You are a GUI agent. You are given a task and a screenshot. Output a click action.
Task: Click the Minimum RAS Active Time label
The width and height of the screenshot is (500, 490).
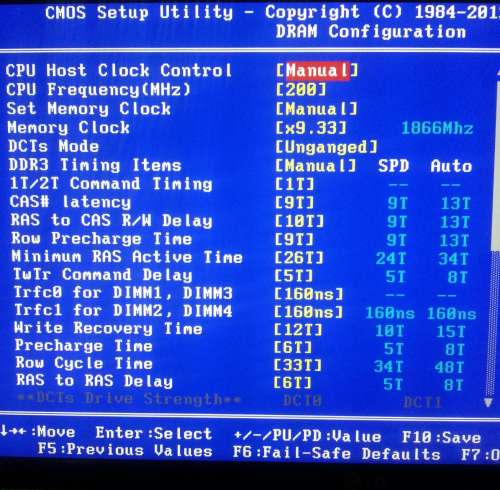click(127, 257)
